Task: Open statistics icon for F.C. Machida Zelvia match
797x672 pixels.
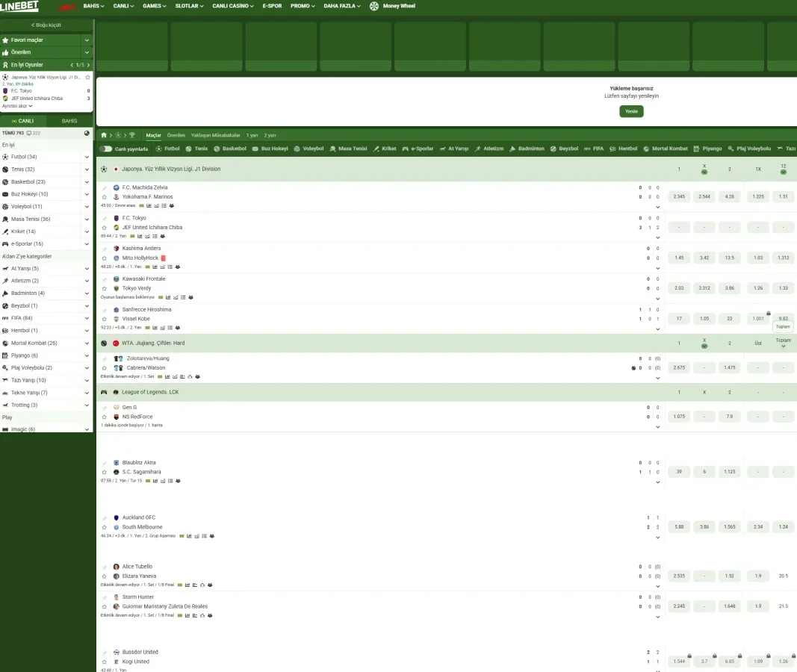Action: tap(149, 206)
